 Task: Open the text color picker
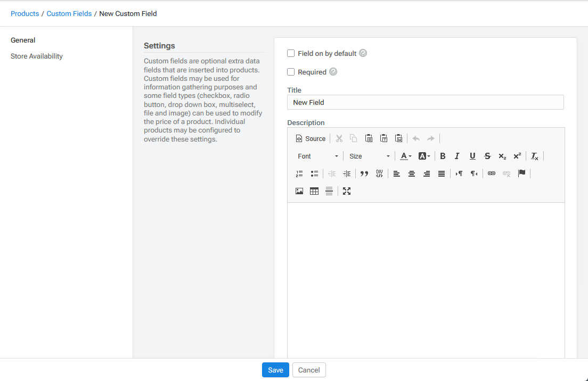[x=406, y=156]
